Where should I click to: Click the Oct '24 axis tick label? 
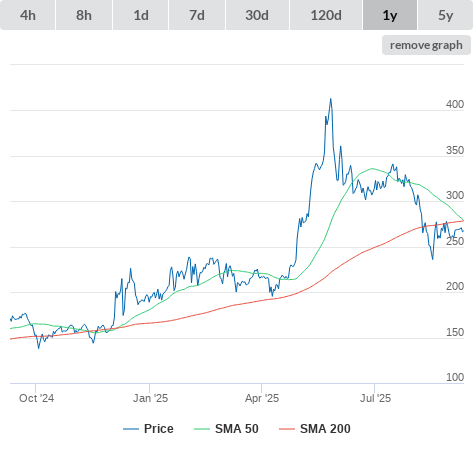click(36, 398)
